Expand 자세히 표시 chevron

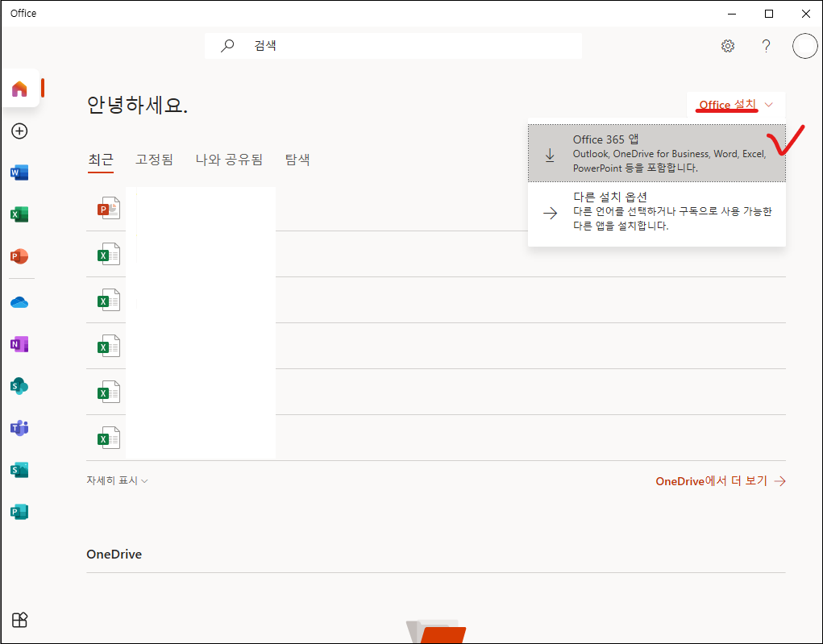(144, 480)
